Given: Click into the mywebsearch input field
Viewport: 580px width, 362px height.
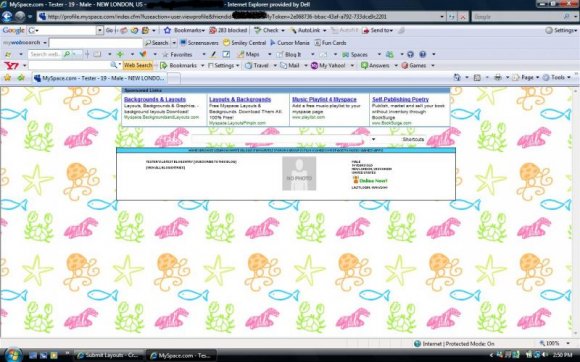Looking at the screenshot, I should point(96,43).
